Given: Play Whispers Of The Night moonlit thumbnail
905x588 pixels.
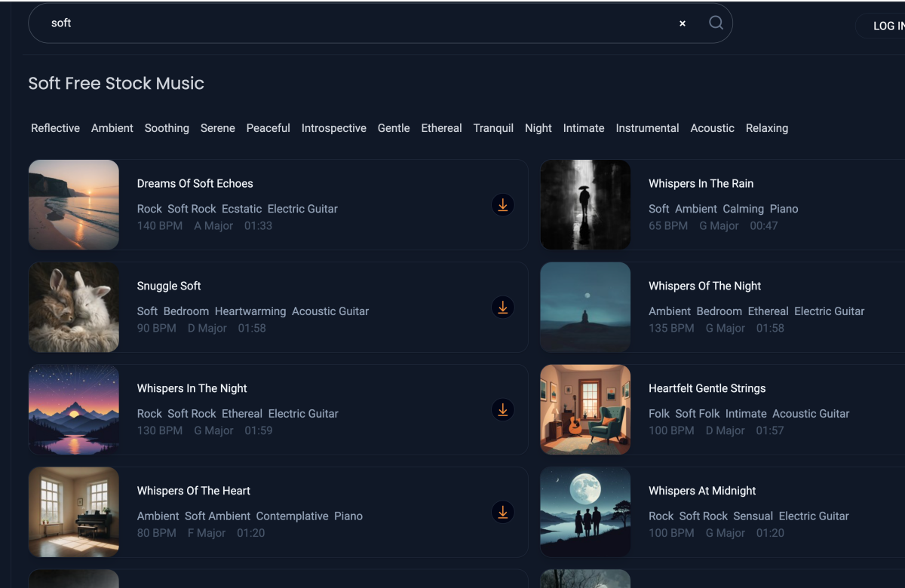Looking at the screenshot, I should (585, 307).
